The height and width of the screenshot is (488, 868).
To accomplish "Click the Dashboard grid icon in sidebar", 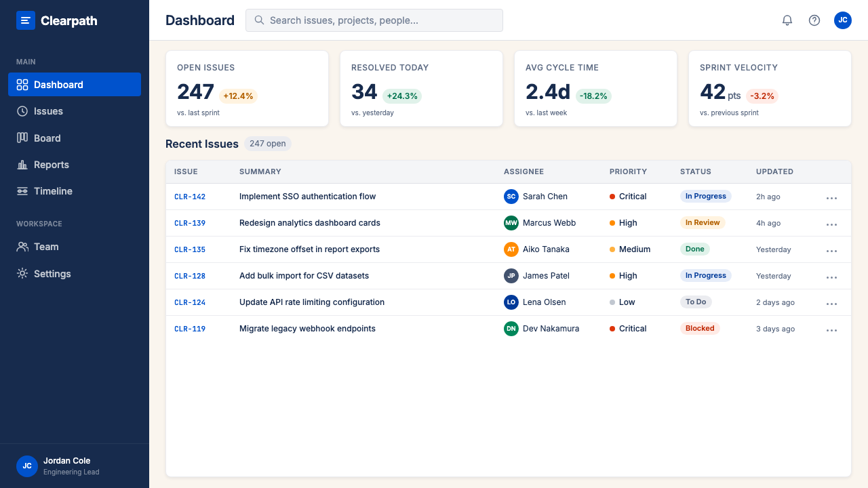I will [x=22, y=85].
